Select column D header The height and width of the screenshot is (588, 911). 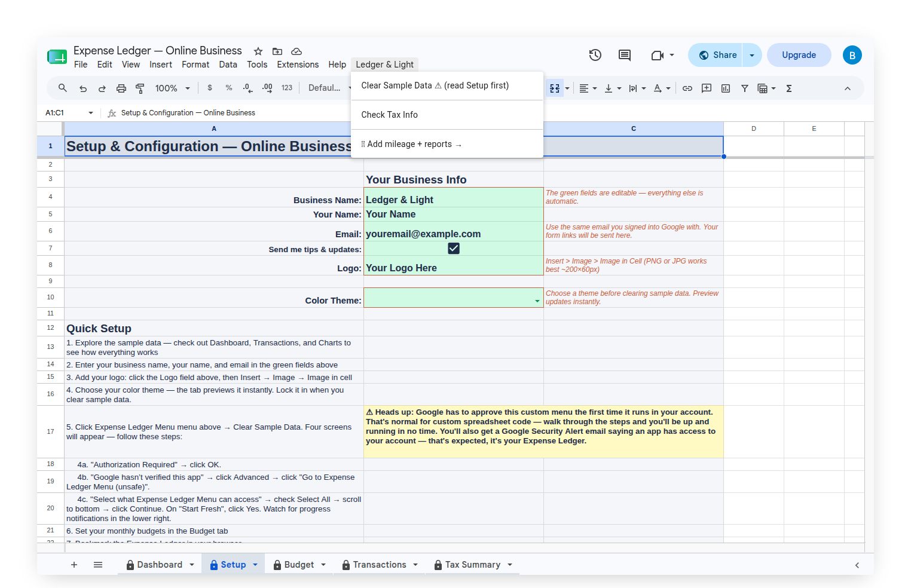[754, 128]
